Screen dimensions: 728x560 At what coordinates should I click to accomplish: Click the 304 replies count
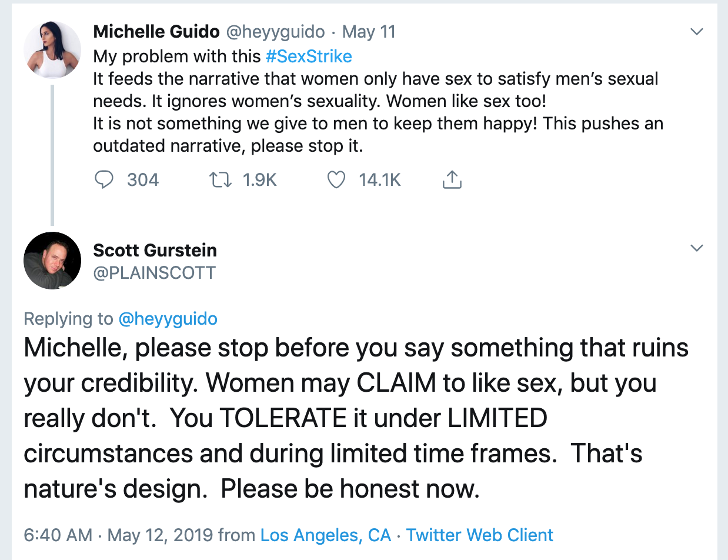point(143,179)
